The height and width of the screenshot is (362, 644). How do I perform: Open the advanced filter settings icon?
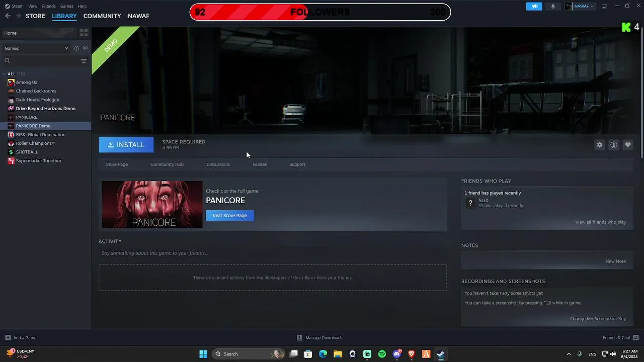[84, 61]
